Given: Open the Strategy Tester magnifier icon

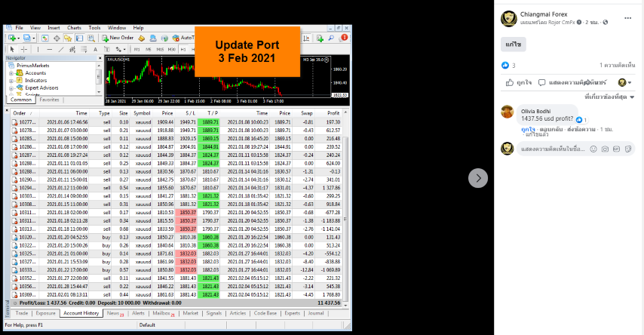Looking at the screenshot, I should coord(90,38).
